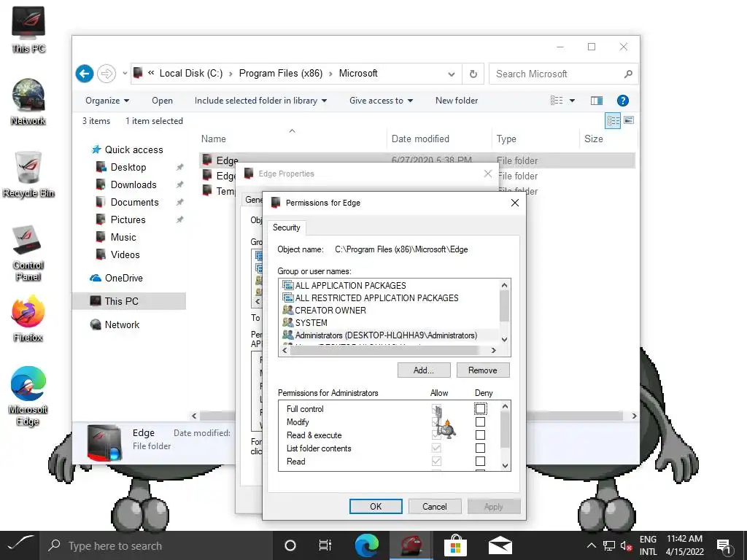The height and width of the screenshot is (560, 747).
Task: Switch to details view icon
Action: [613, 120]
